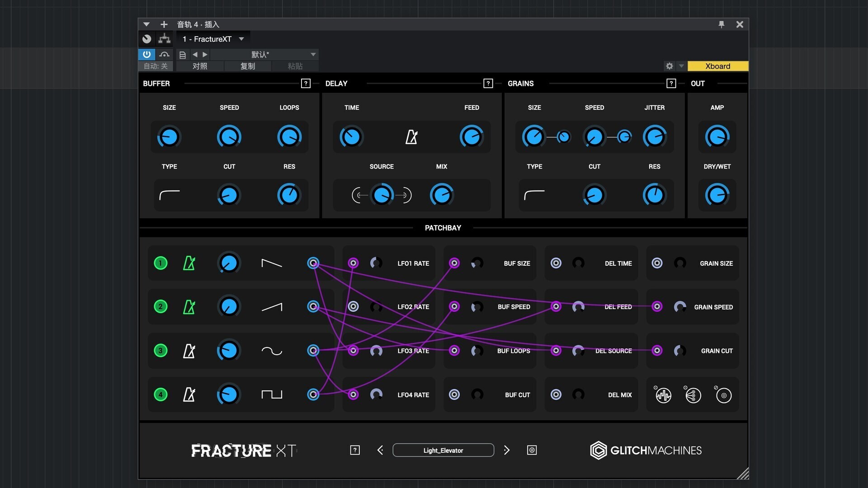
Task: Click the automation curve icon beside power
Action: pyautogui.click(x=164, y=55)
